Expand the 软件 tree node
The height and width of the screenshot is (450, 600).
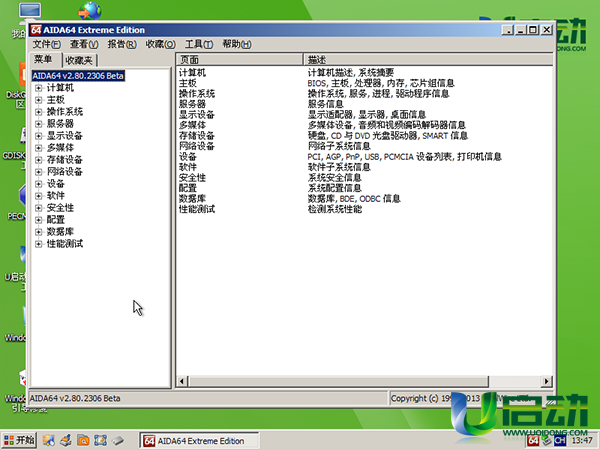(38, 196)
